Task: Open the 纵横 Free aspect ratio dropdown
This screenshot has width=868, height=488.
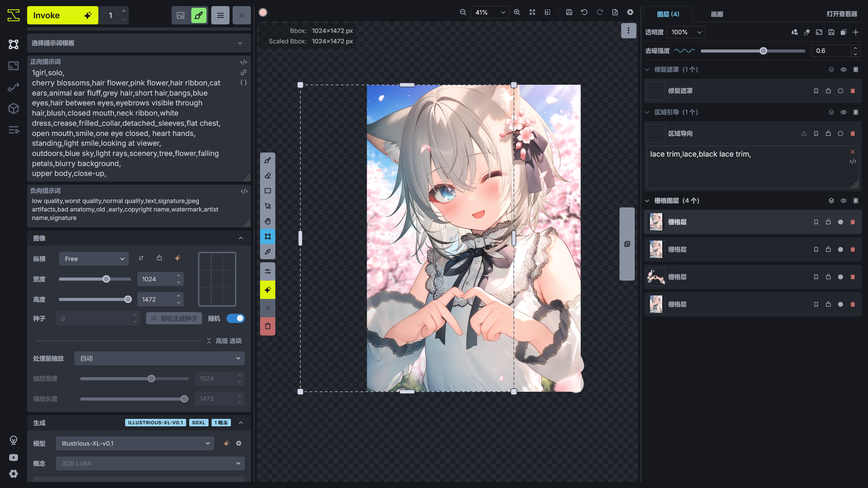Action: [x=94, y=259]
